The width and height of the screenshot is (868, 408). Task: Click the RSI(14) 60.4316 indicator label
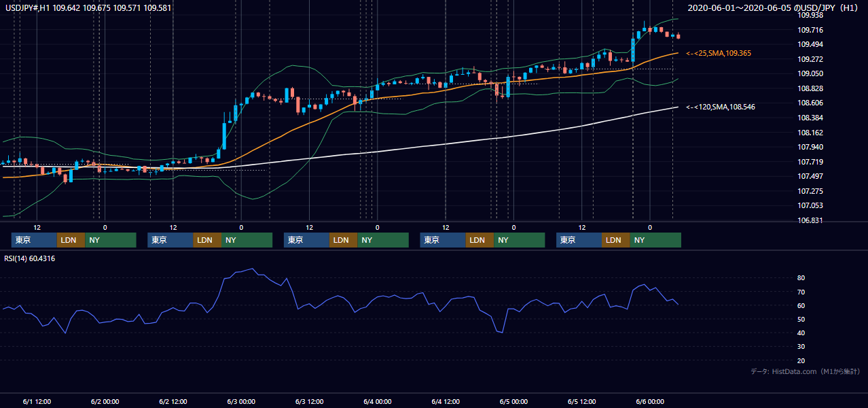[x=29, y=258]
